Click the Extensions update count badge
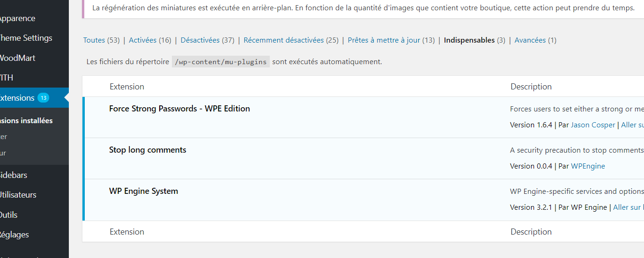This screenshot has height=258, width=644. [43, 98]
